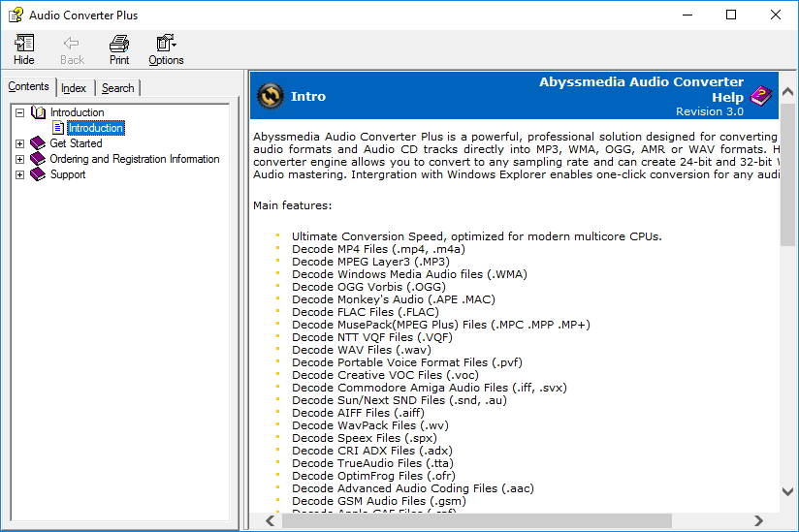Click the converter logo icon beside Intro
This screenshot has height=532, width=799.
coord(271,96)
